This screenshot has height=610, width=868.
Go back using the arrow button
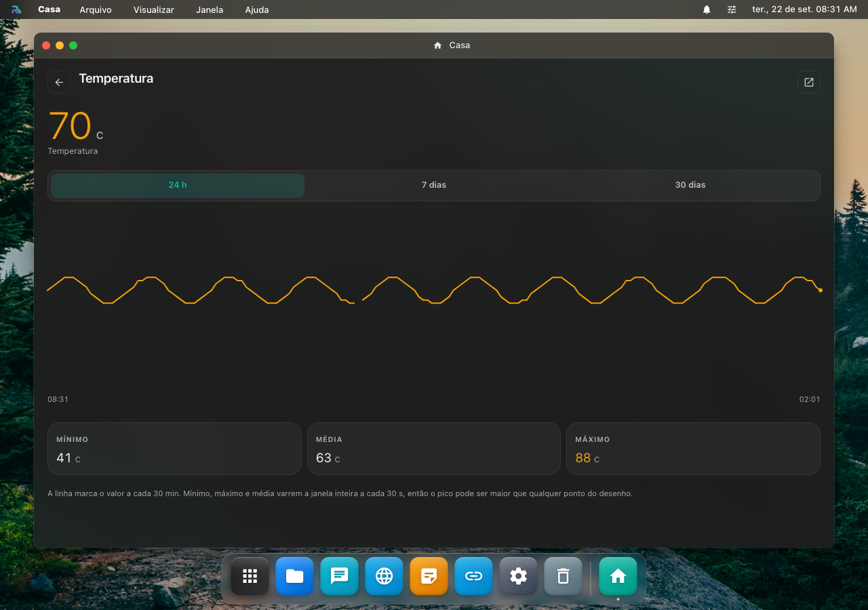tap(59, 82)
